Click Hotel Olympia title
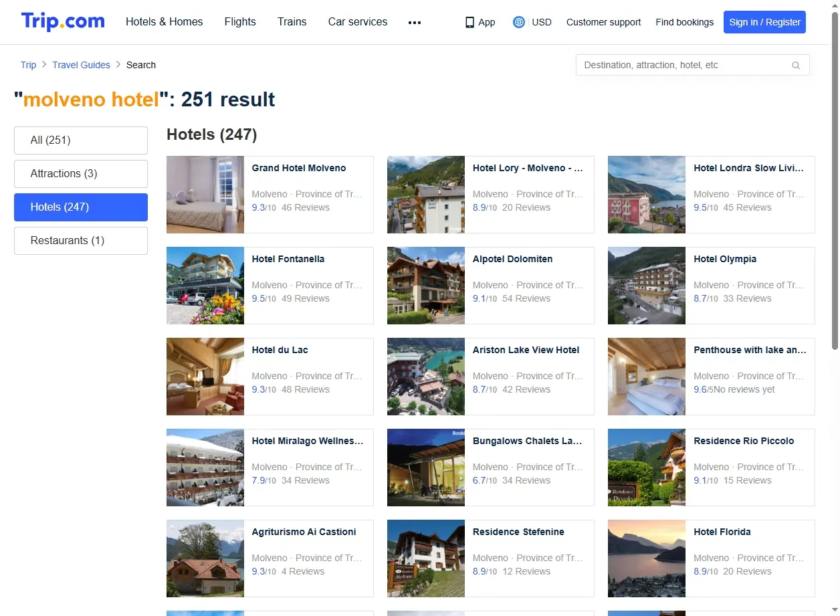Viewport: 840px width, 616px height. (725, 259)
